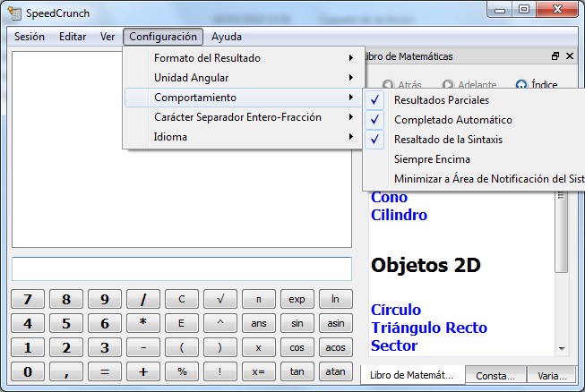Click keypad button 0
Viewport: 585px width, 392px height.
28,371
